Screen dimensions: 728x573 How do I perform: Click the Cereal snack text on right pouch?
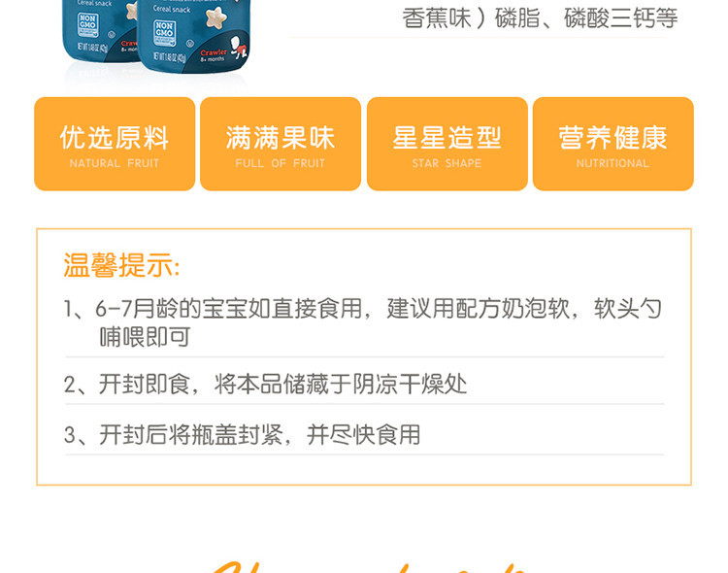(x=172, y=9)
